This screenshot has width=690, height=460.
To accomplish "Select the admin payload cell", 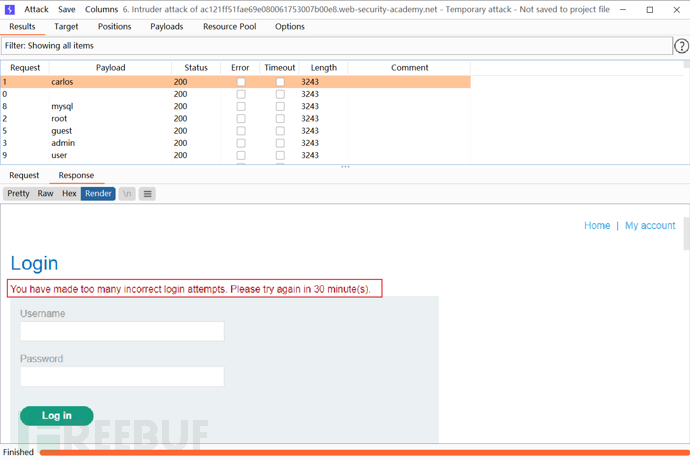I will pos(110,143).
